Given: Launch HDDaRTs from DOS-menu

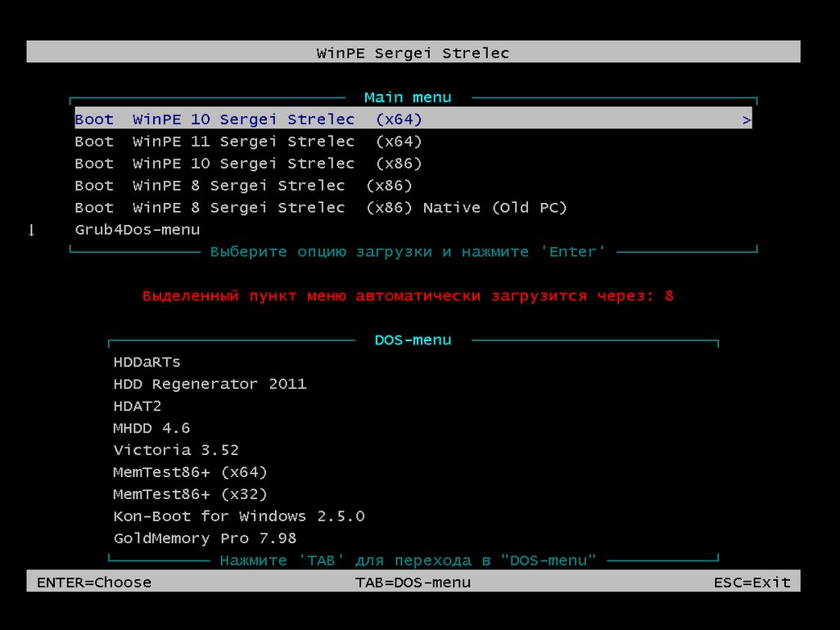Looking at the screenshot, I should (147, 362).
